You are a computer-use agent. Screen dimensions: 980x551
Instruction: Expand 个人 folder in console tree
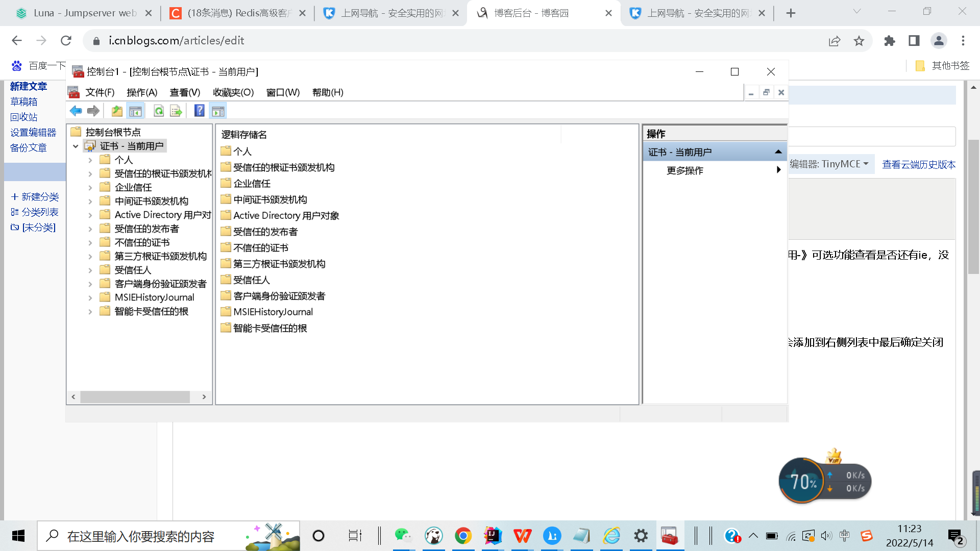[x=90, y=160]
